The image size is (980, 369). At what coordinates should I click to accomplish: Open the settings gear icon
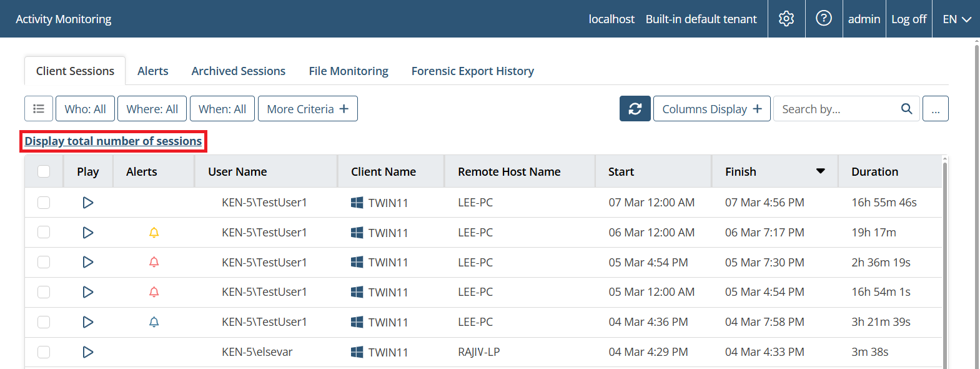click(x=786, y=19)
